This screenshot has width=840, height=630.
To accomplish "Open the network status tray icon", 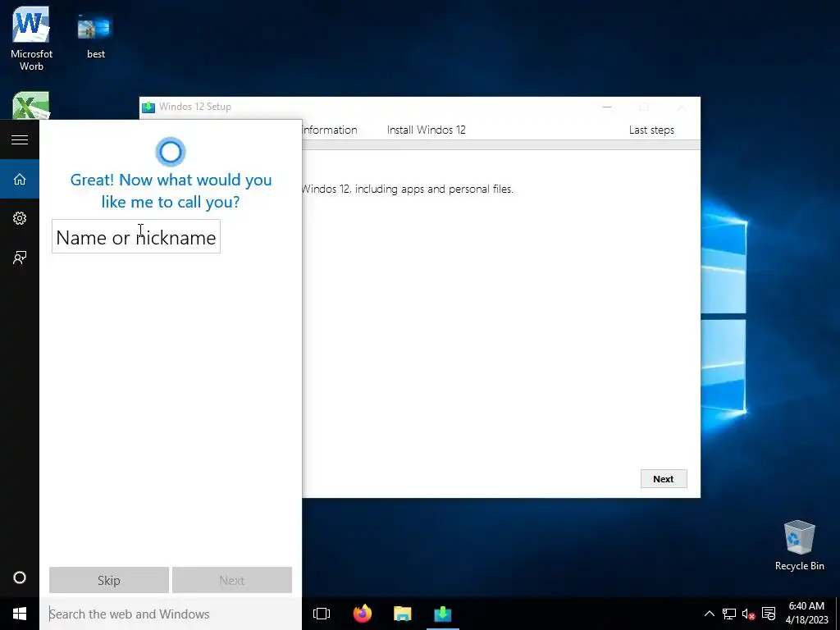I will pyautogui.click(x=729, y=614).
